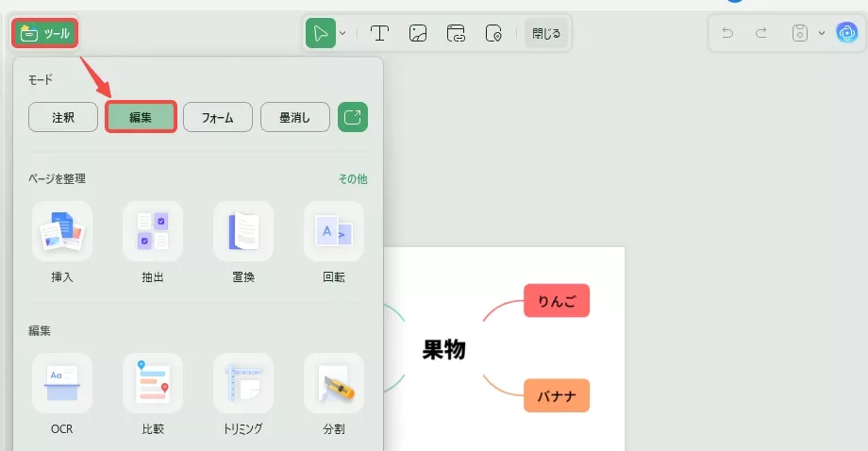Screen dimensions: 868x451
Task: Click the redo arrow icon
Action: coord(761,33)
